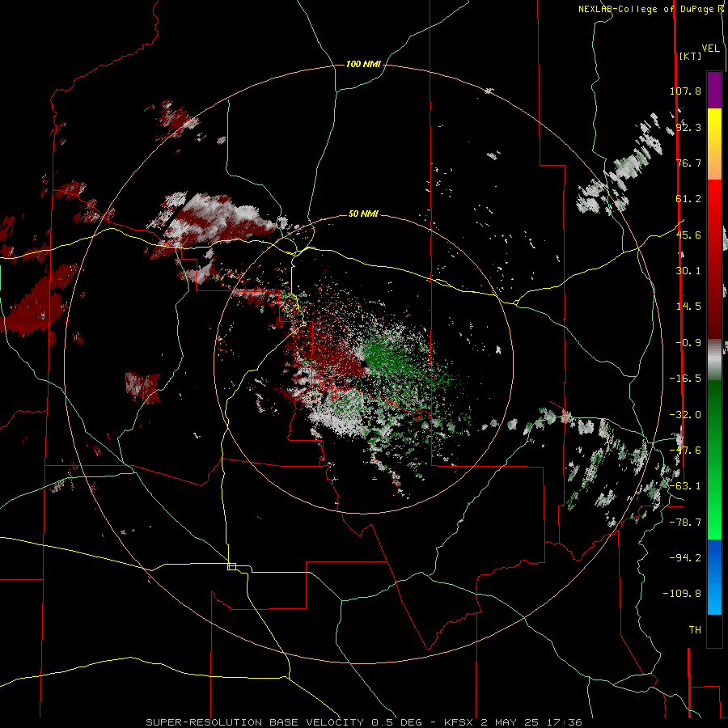728x728 pixels.
Task: Click the -32.0 value on velocity scale
Action: pyautogui.click(x=685, y=415)
